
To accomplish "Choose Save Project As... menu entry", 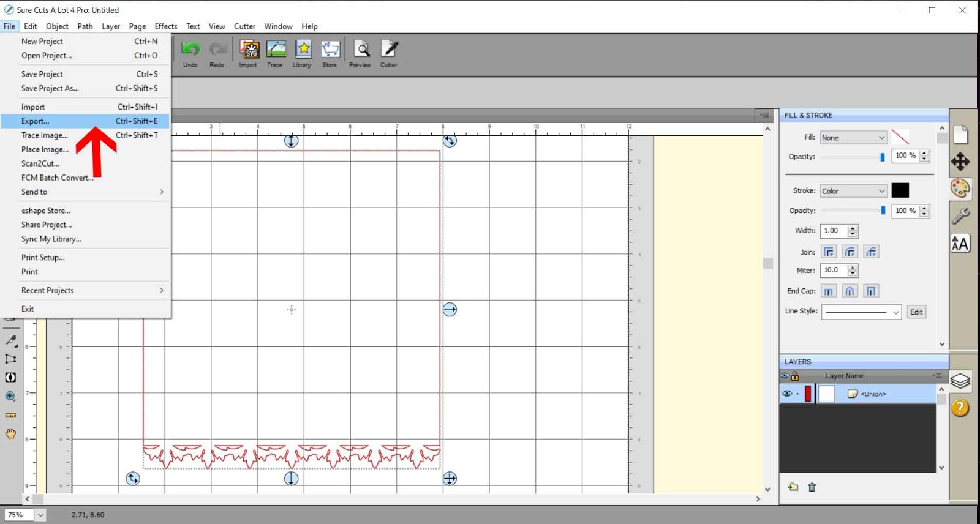I will click(x=86, y=88).
